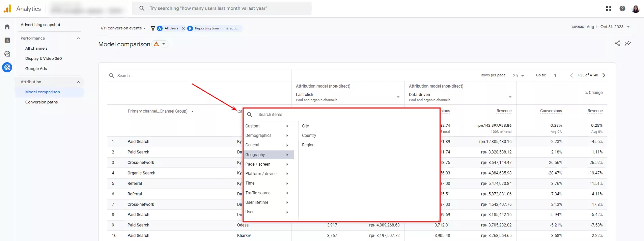Open the User dimension category
The width and height of the screenshot is (644, 241).
coord(269,212)
